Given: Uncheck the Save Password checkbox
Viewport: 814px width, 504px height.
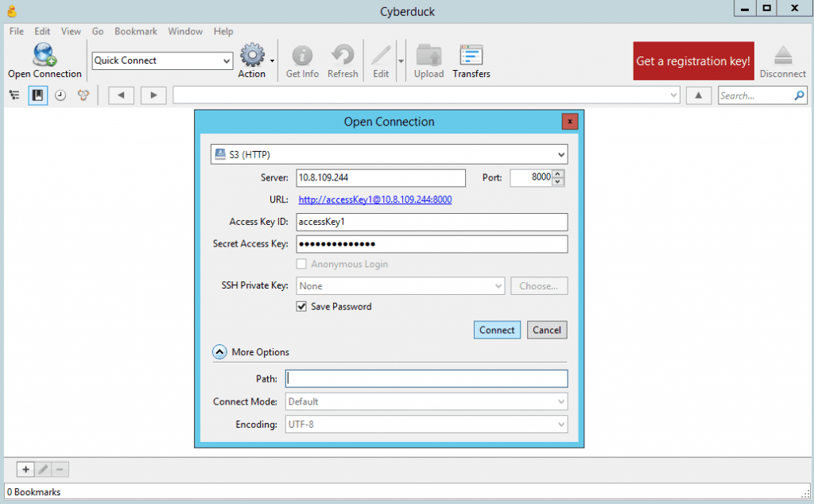Looking at the screenshot, I should point(302,306).
